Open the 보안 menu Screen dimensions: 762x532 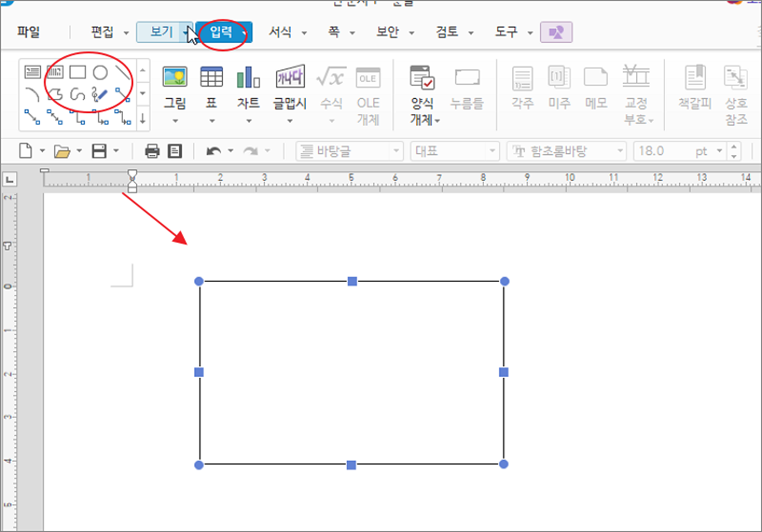(388, 32)
